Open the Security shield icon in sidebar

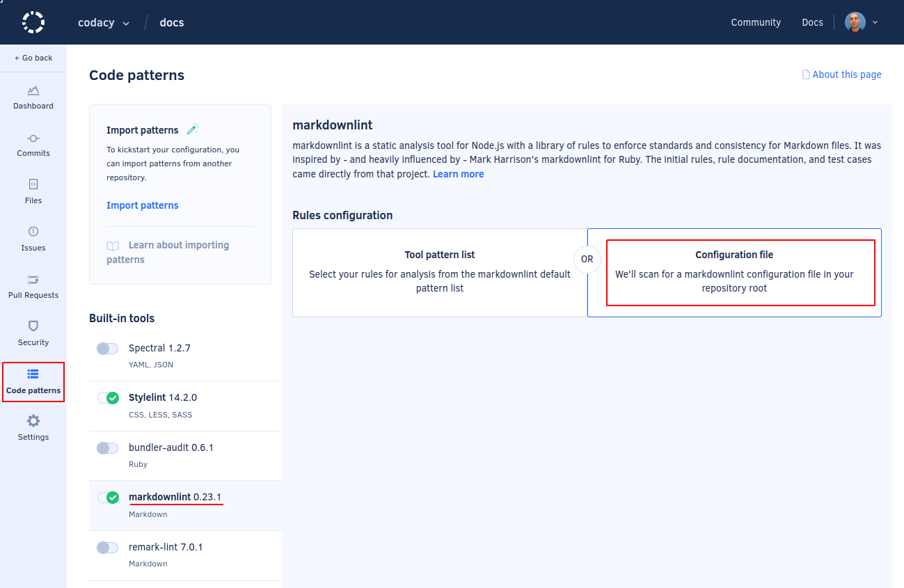(x=33, y=326)
